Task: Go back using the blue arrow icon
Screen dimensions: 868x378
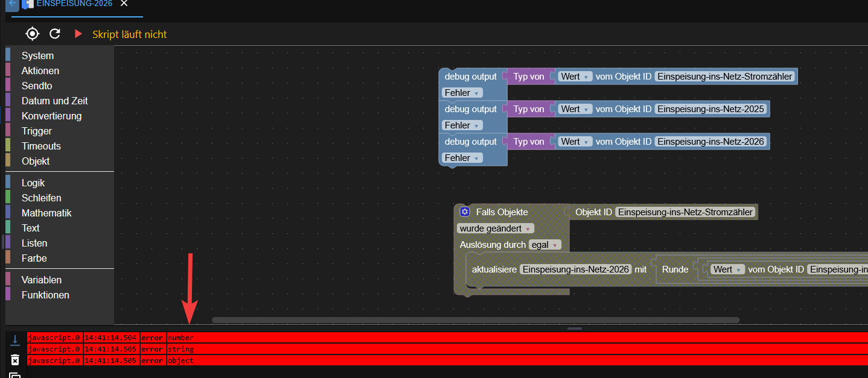Action: 11,5
